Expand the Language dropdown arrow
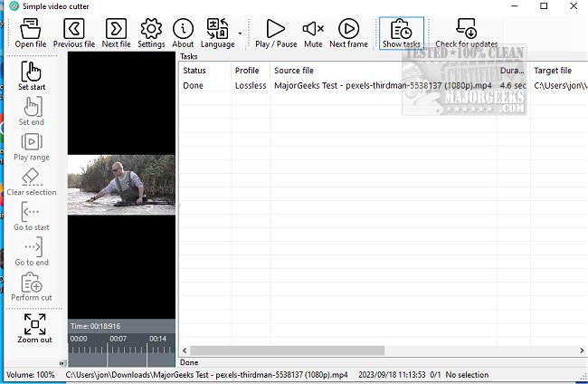Viewport: 588px width, 384px height. coord(240,34)
